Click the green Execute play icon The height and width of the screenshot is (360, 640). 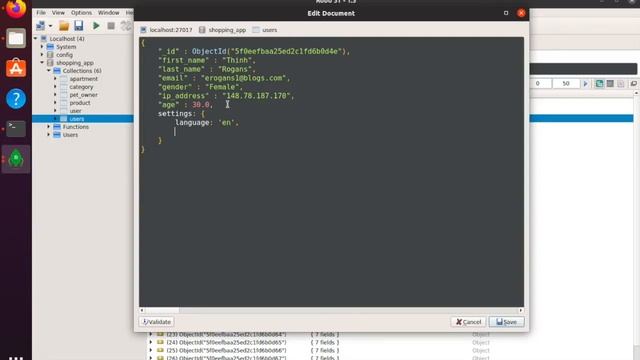pos(96,26)
